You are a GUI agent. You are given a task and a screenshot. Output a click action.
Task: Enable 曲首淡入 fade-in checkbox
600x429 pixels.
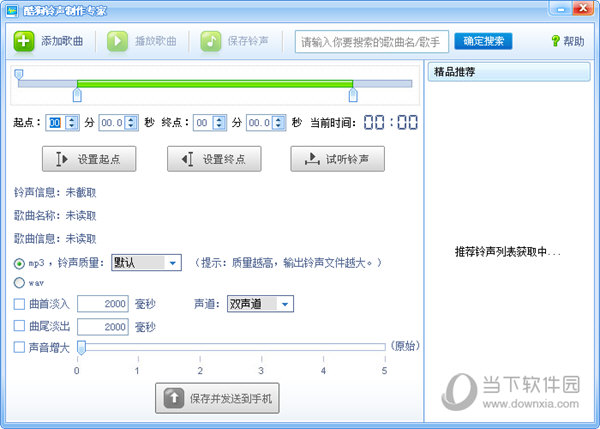tap(19, 304)
